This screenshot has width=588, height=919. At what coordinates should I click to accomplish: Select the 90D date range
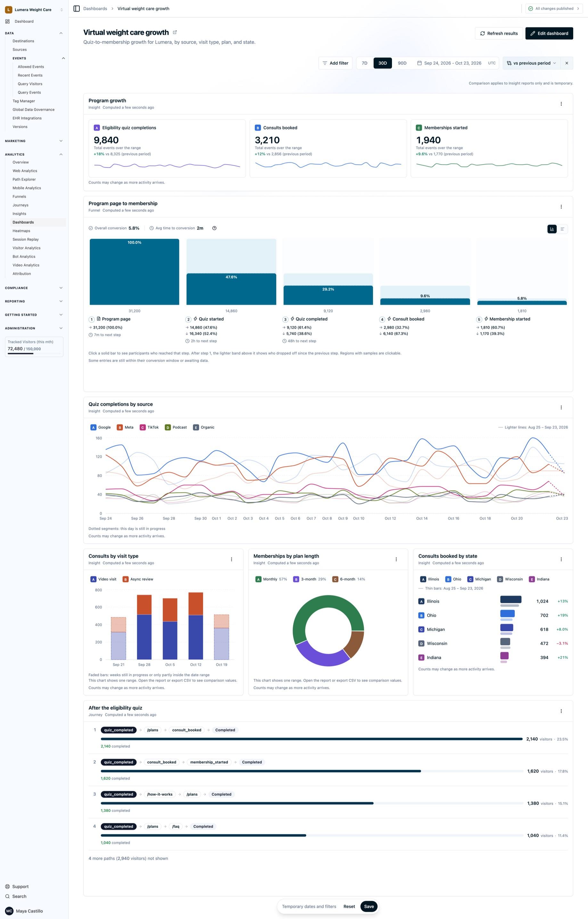402,63
